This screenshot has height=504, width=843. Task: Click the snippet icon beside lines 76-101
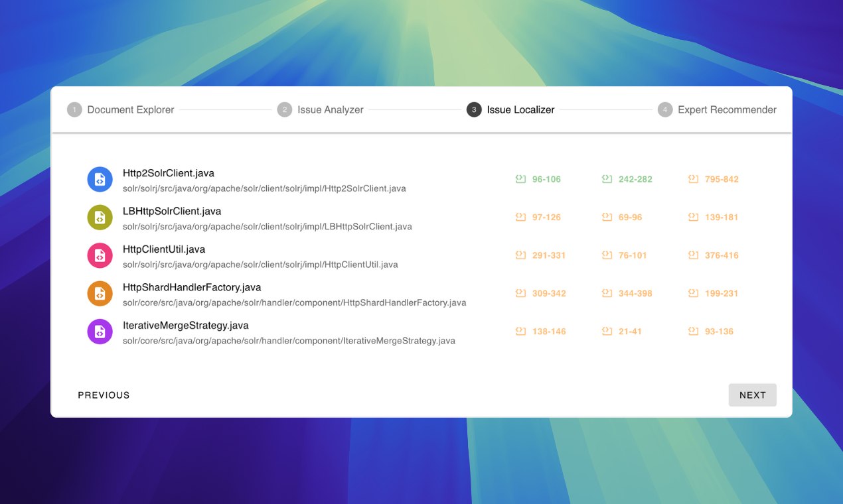(x=607, y=255)
